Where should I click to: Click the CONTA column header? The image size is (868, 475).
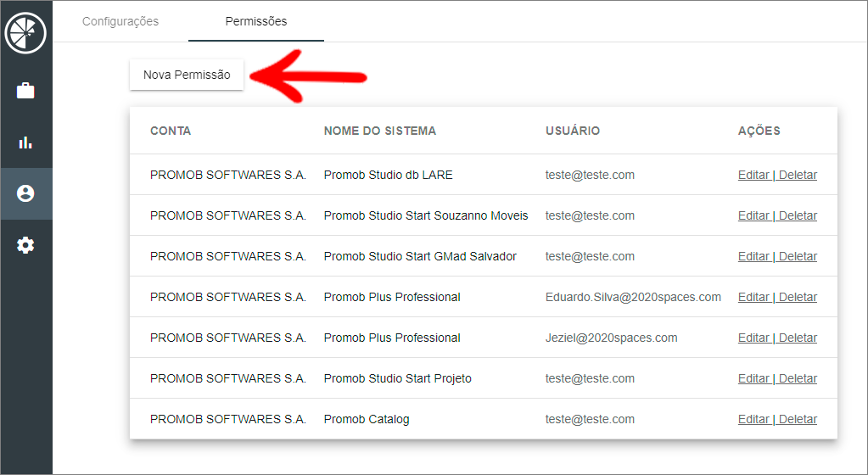tap(171, 131)
